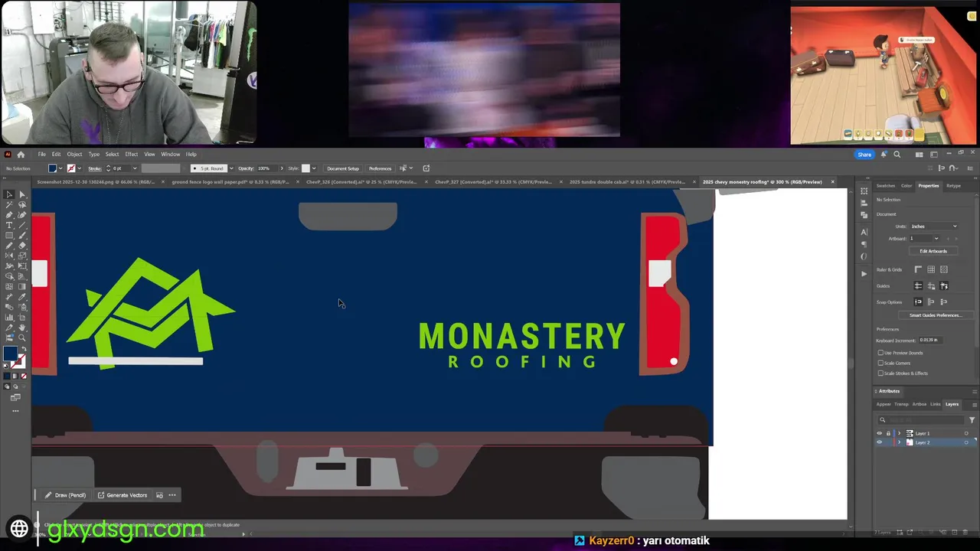
Task: Click the lock guides icon
Action: click(x=931, y=286)
